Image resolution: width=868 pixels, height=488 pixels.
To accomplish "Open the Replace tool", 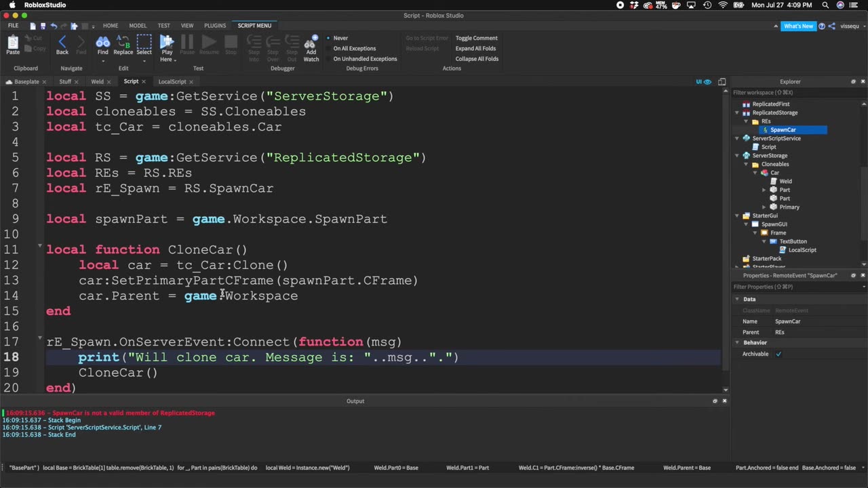I will tap(123, 42).
